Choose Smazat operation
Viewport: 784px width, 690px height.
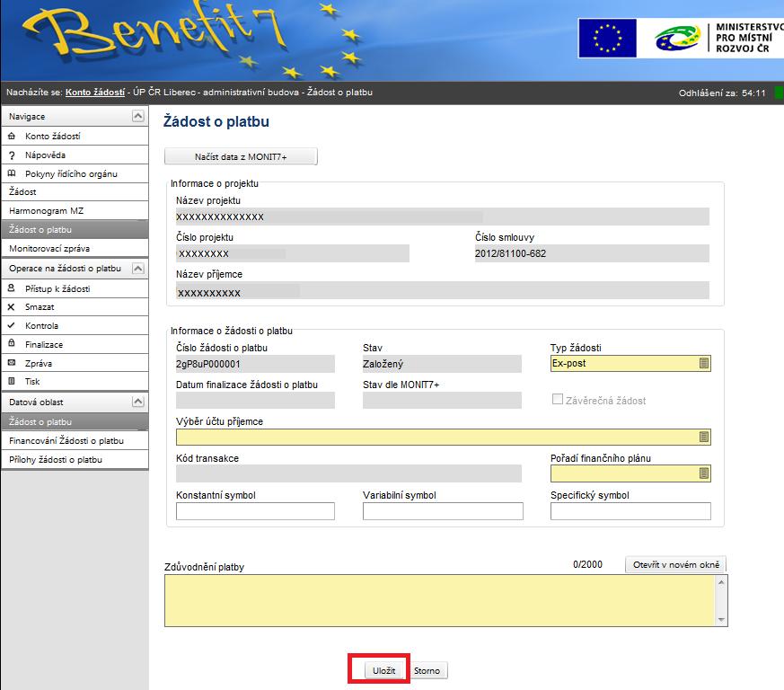click(x=75, y=306)
